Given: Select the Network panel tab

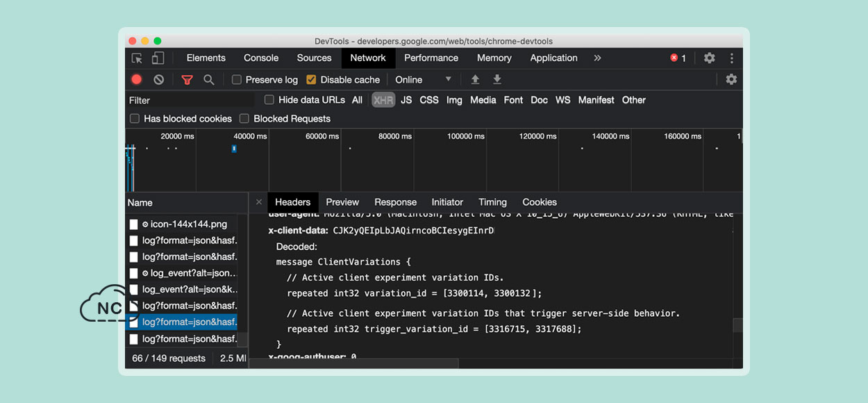Looking at the screenshot, I should [x=368, y=58].
